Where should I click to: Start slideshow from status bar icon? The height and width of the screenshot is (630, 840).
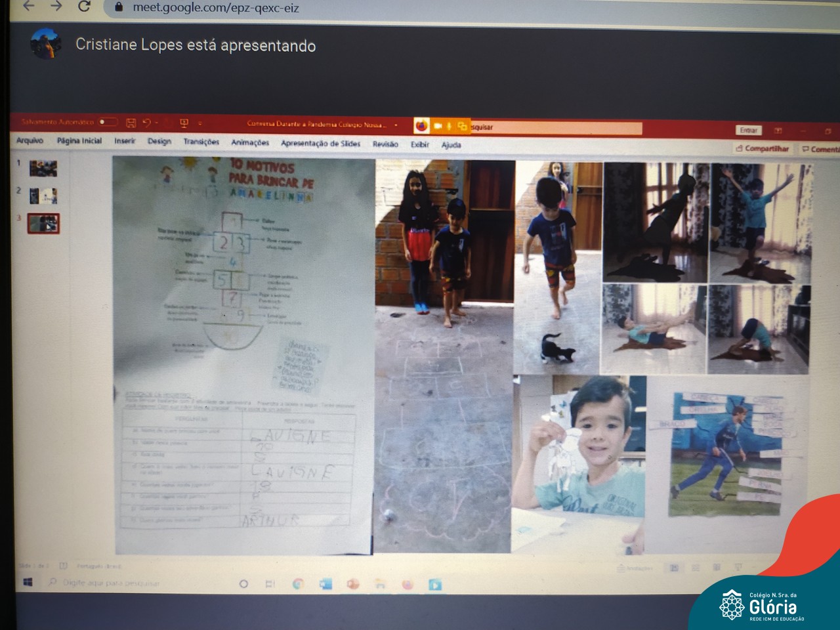pos(738,566)
